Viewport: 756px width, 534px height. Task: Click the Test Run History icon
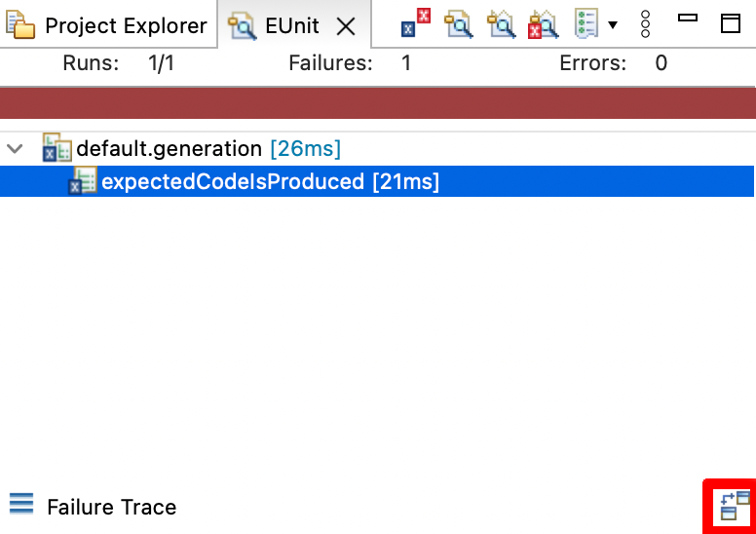click(586, 23)
